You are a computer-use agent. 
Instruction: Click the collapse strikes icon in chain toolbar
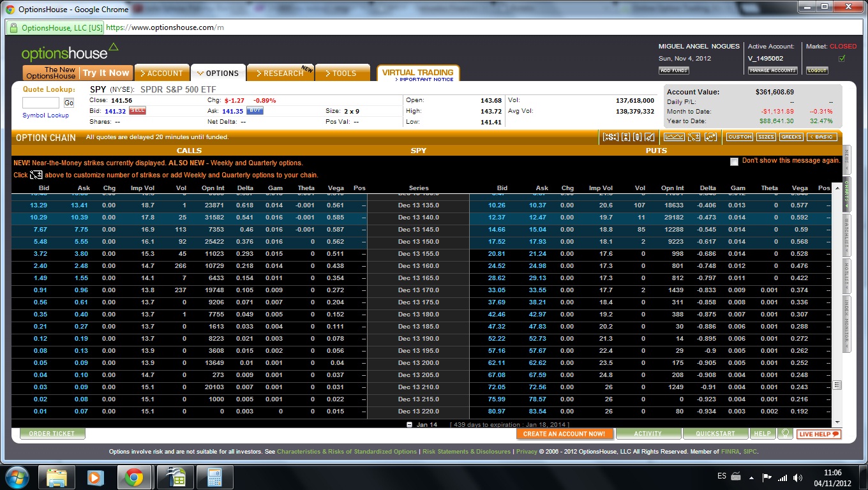coord(625,137)
